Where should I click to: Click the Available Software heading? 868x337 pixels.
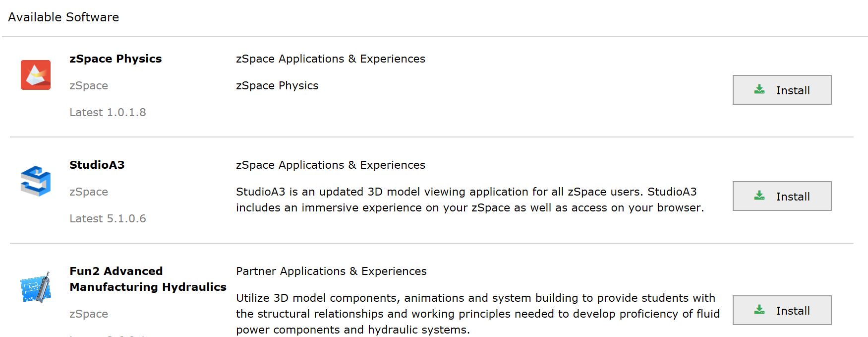coord(63,17)
